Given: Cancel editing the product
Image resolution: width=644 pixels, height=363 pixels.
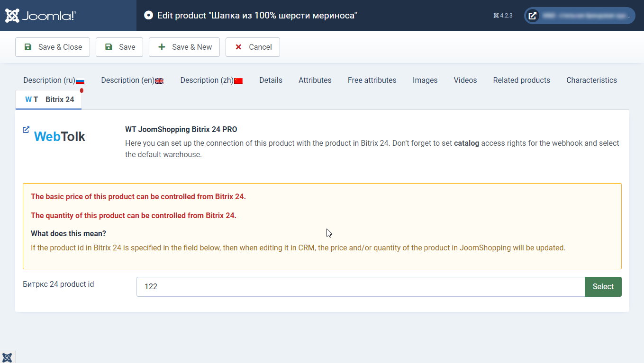Looking at the screenshot, I should (x=253, y=47).
